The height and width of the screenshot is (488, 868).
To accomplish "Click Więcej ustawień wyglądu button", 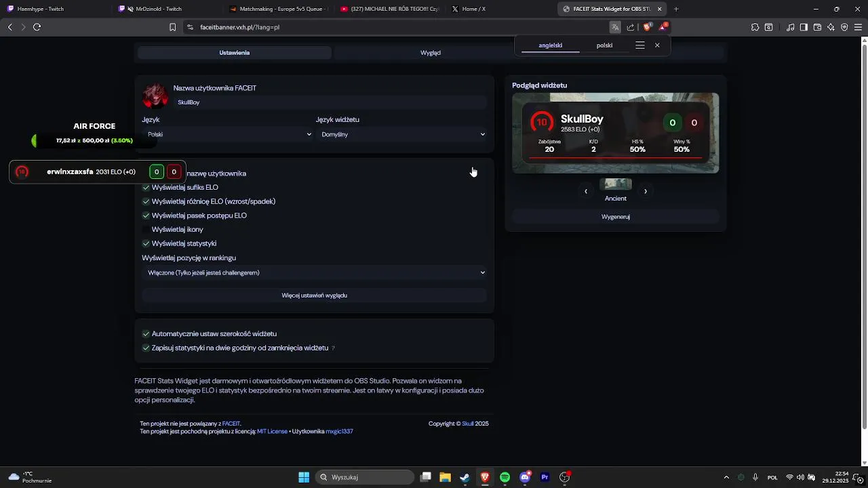I will pyautogui.click(x=314, y=296).
